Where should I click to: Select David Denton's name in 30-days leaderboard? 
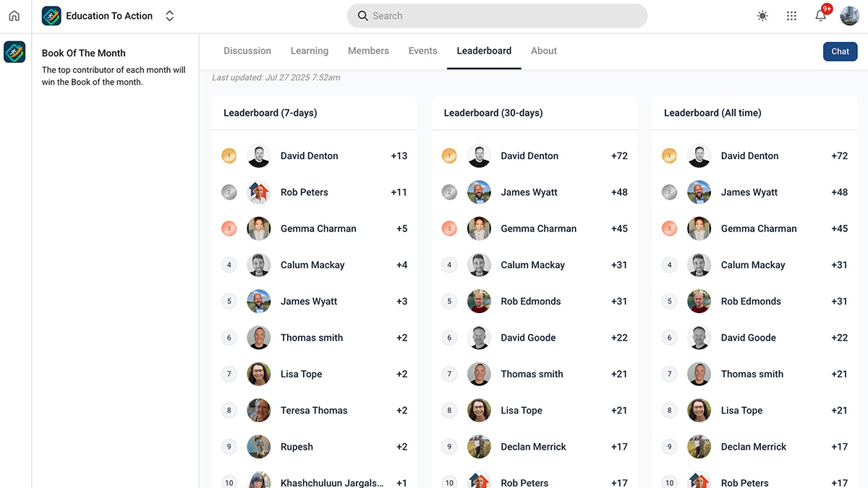click(x=529, y=155)
